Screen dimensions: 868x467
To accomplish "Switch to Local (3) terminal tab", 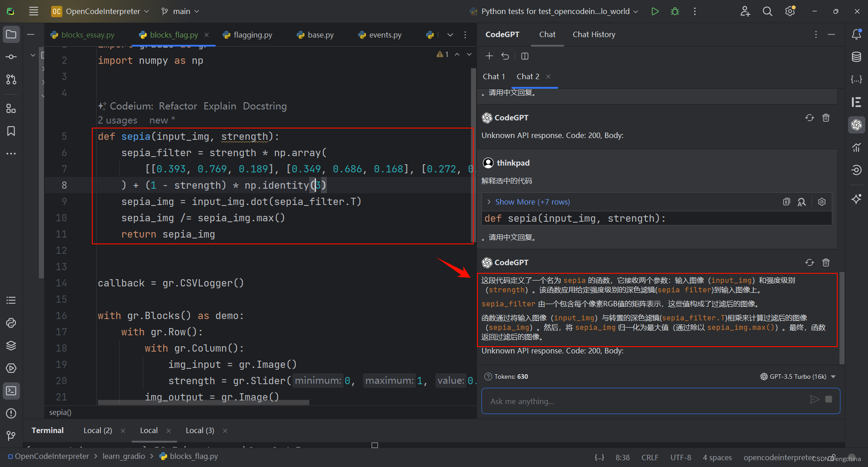I will (200, 430).
